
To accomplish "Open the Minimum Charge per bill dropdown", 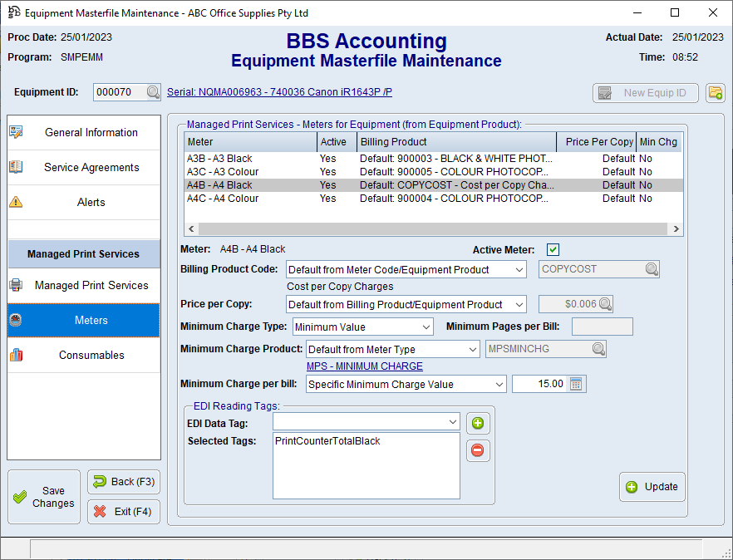I will [499, 384].
